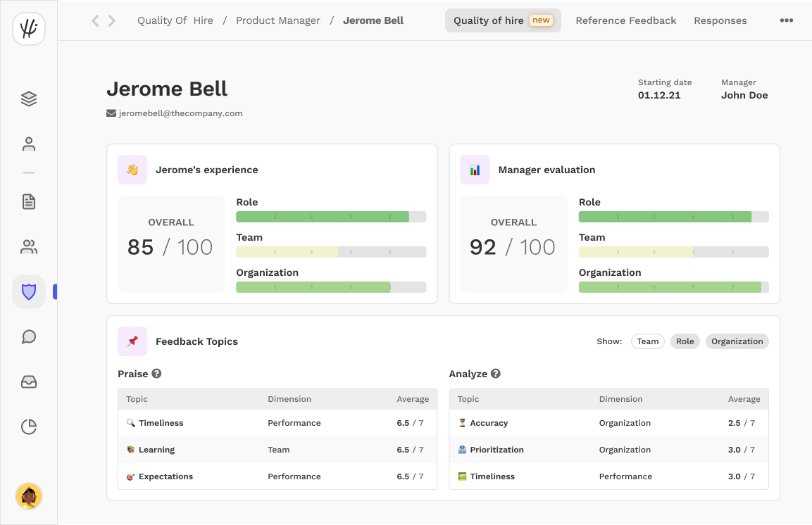
Task: Select the people group sidebar icon
Action: (29, 247)
